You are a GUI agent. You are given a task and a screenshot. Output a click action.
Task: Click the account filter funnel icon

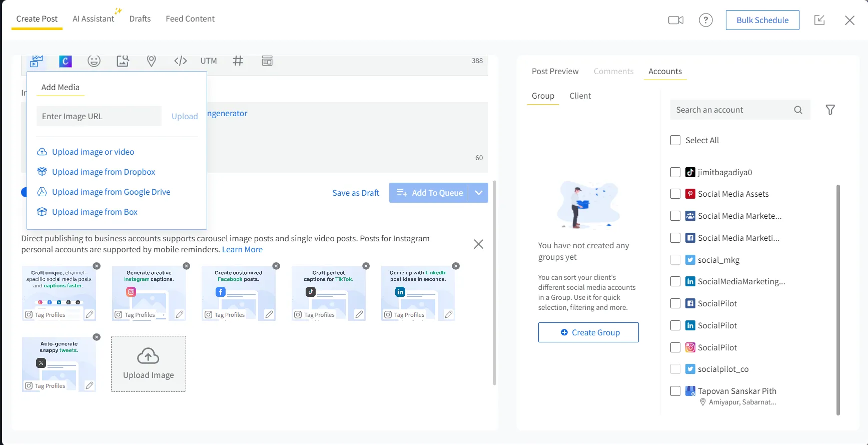830,110
